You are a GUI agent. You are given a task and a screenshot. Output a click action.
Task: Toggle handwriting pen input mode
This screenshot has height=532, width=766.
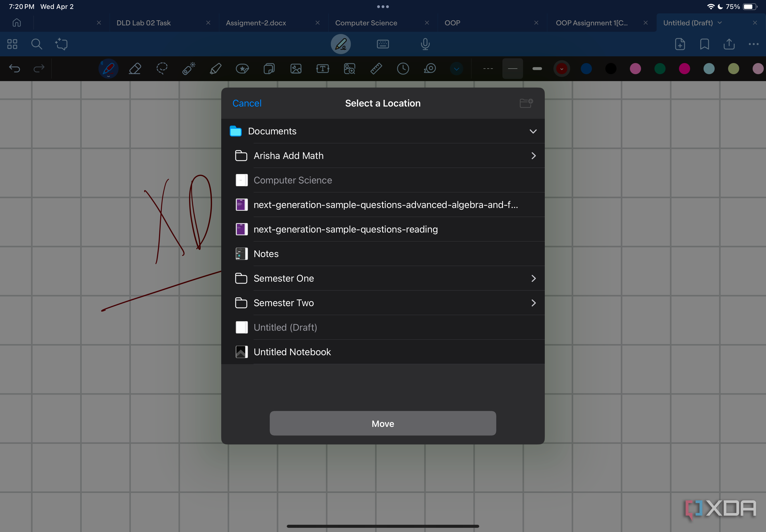341,44
